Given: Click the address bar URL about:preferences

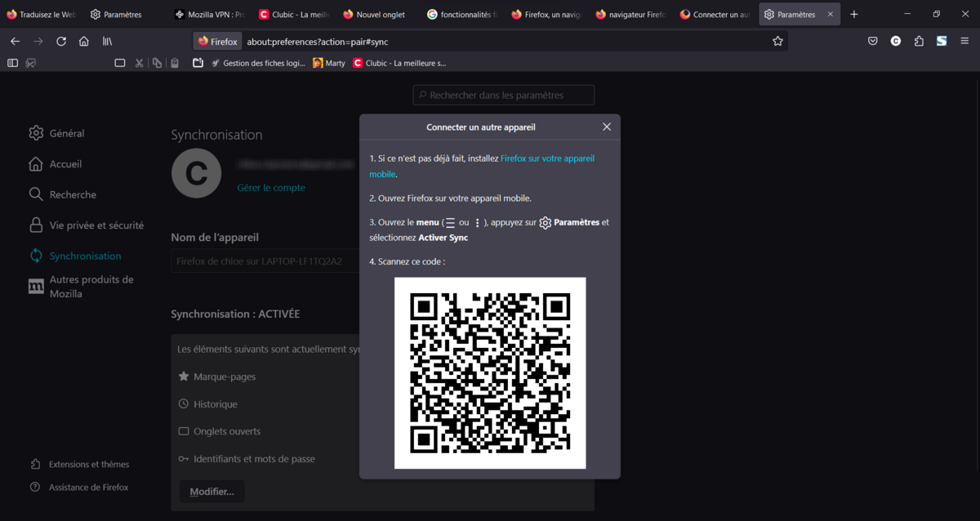Looking at the screenshot, I should 318,42.
